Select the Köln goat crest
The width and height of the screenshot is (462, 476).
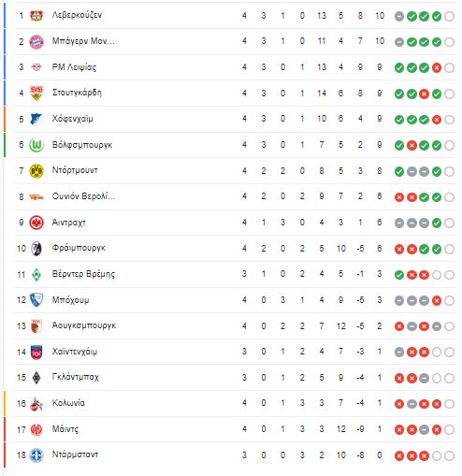(36, 403)
